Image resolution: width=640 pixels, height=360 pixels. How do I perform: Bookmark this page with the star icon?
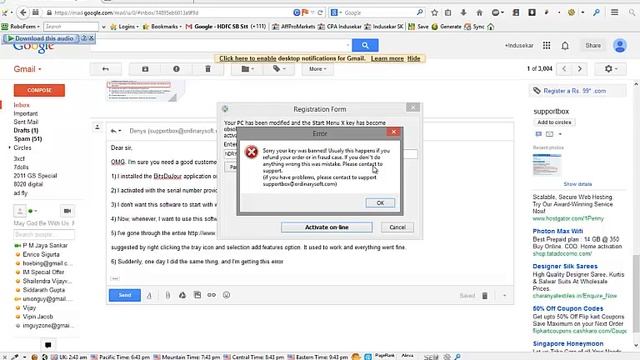tap(434, 13)
